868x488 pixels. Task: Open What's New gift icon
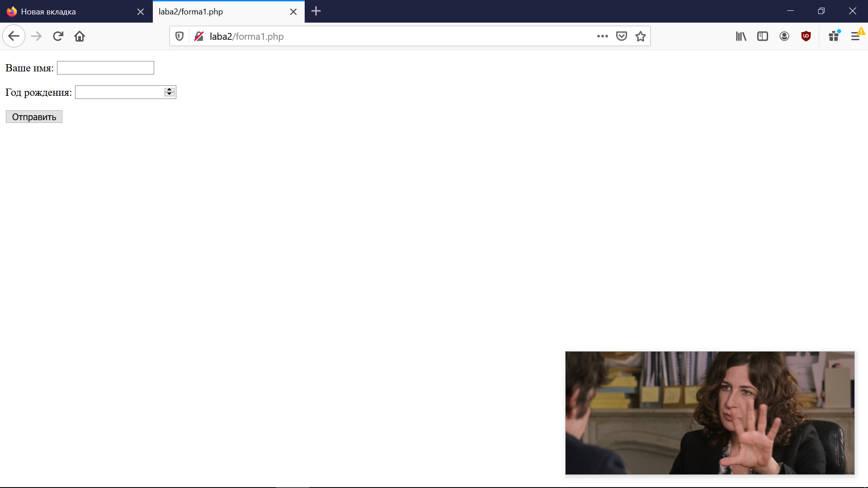834,36
